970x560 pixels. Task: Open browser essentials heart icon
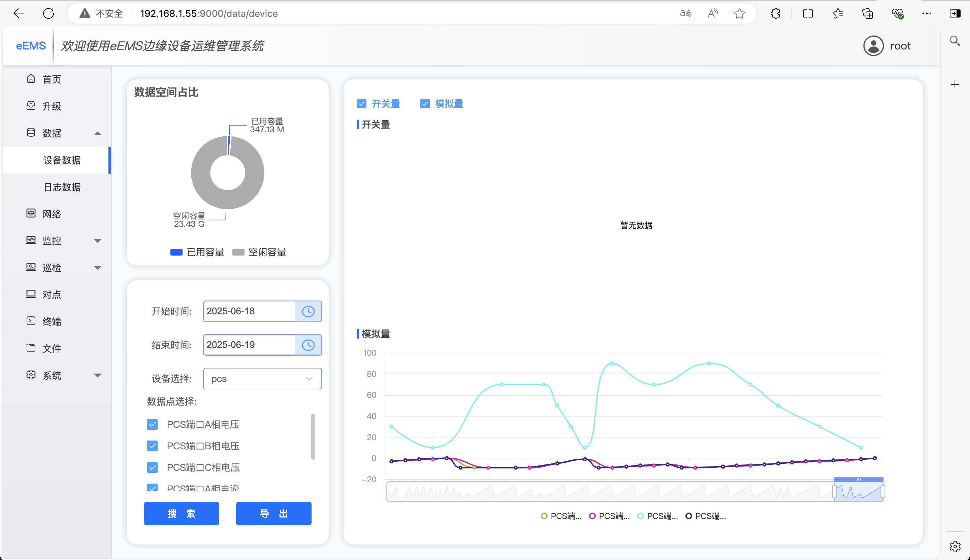click(898, 13)
